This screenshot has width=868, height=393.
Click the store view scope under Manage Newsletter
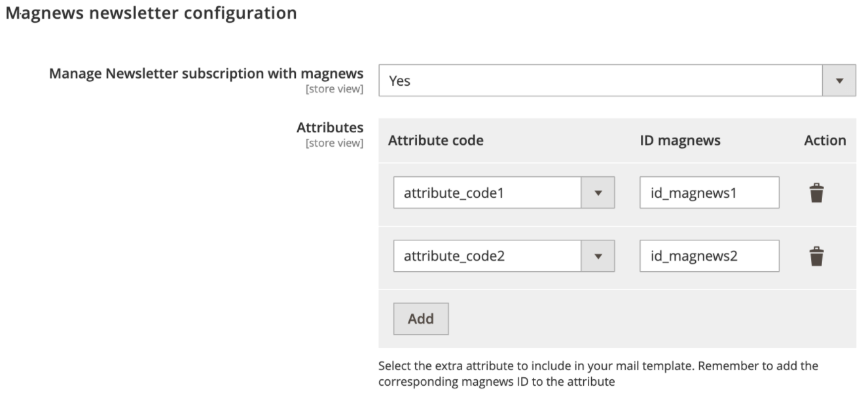[x=334, y=89]
